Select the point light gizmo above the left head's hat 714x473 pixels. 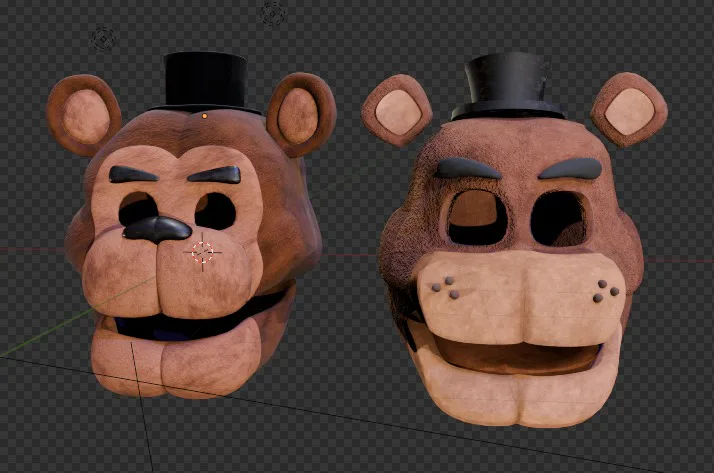pos(272,13)
